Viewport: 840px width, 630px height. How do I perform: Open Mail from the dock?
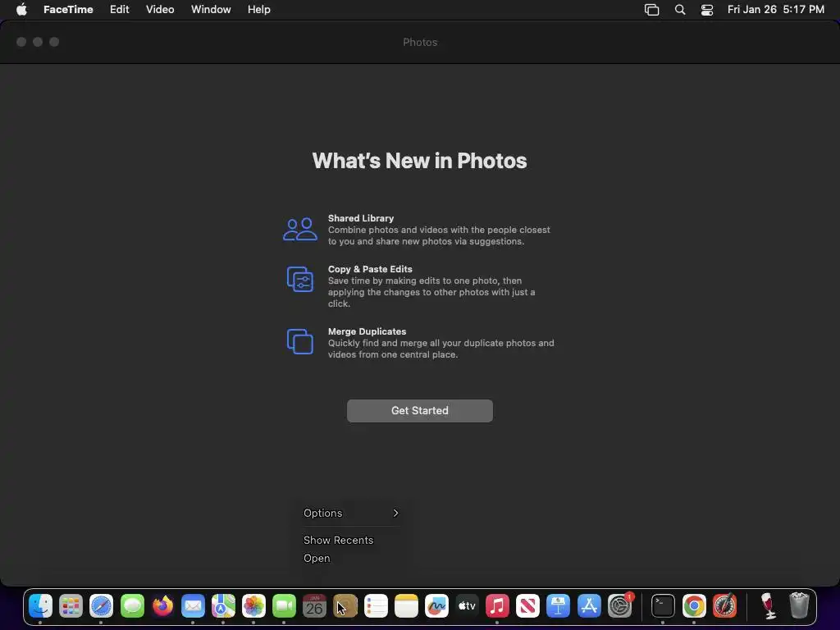pos(193,606)
